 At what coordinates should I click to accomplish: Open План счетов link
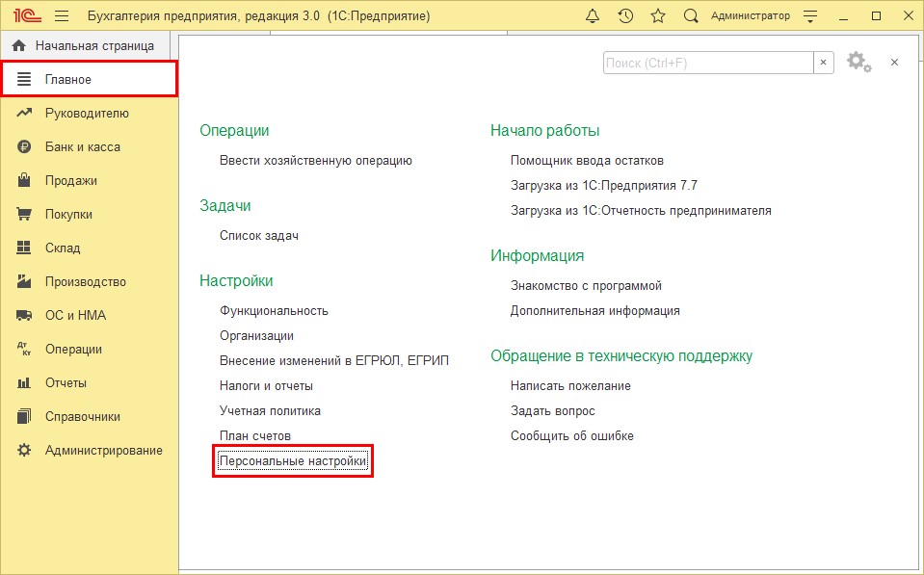(255, 436)
